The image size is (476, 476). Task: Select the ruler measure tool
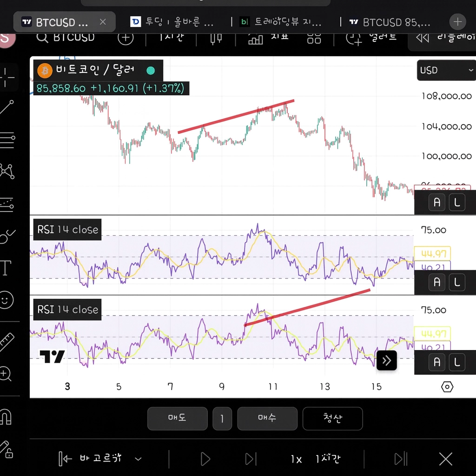pos(7,342)
